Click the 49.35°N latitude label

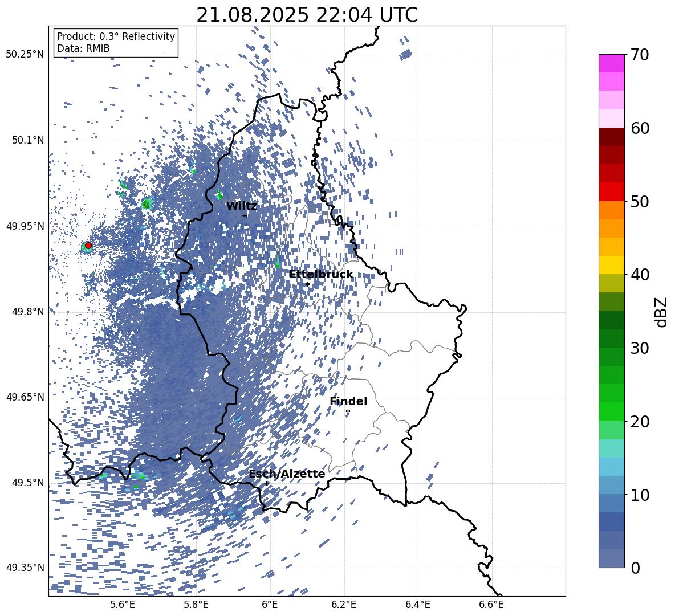click(x=25, y=568)
